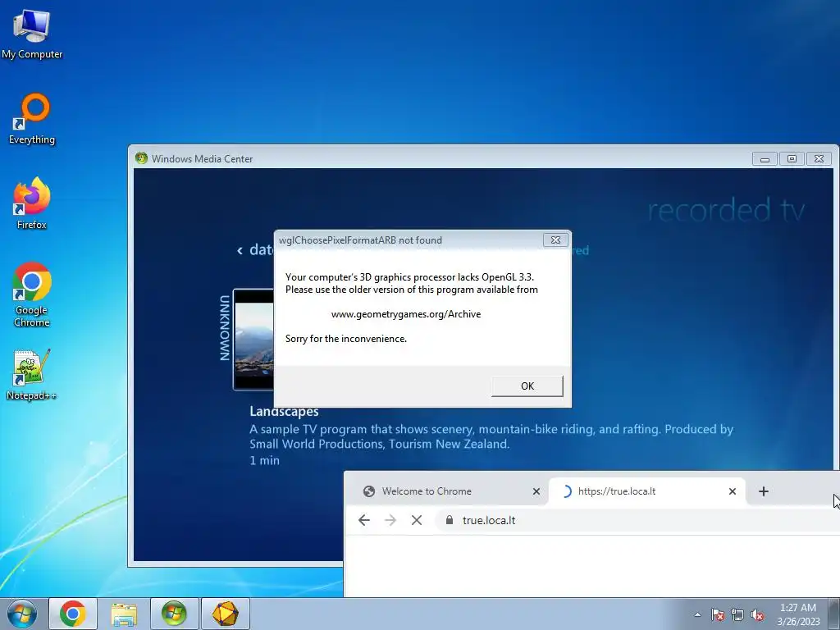Click the network status tray icon
840x630 pixels.
[x=737, y=614]
